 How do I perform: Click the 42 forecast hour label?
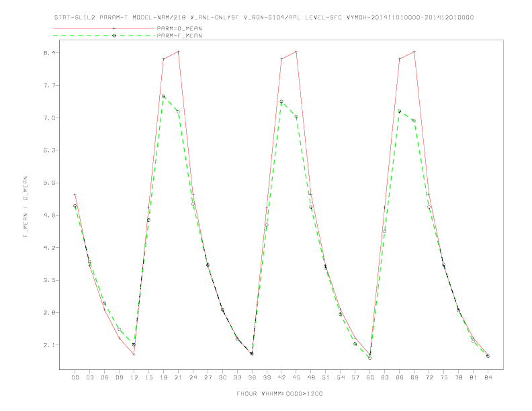tap(281, 377)
